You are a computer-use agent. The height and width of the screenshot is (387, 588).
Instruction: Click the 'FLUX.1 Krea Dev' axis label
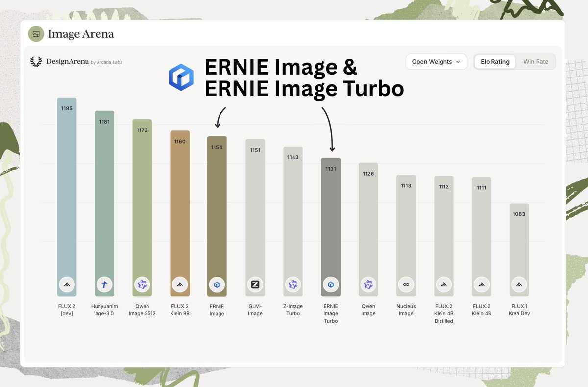519,310
